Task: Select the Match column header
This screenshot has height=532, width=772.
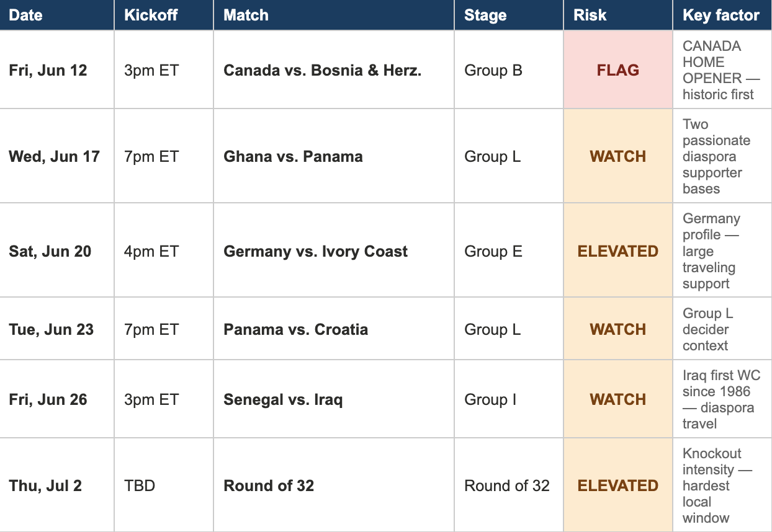Action: [334, 15]
